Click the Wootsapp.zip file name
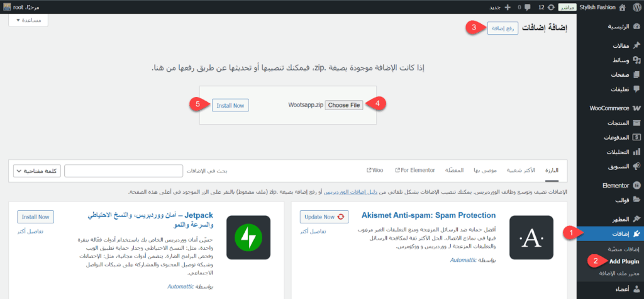The width and height of the screenshot is (644, 299). (305, 105)
